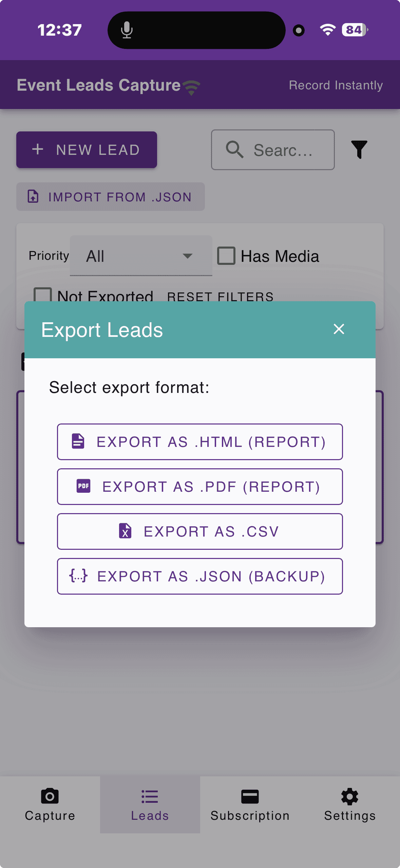The height and width of the screenshot is (868, 400).
Task: Click the Event Leads Capture title
Action: pos(99,85)
